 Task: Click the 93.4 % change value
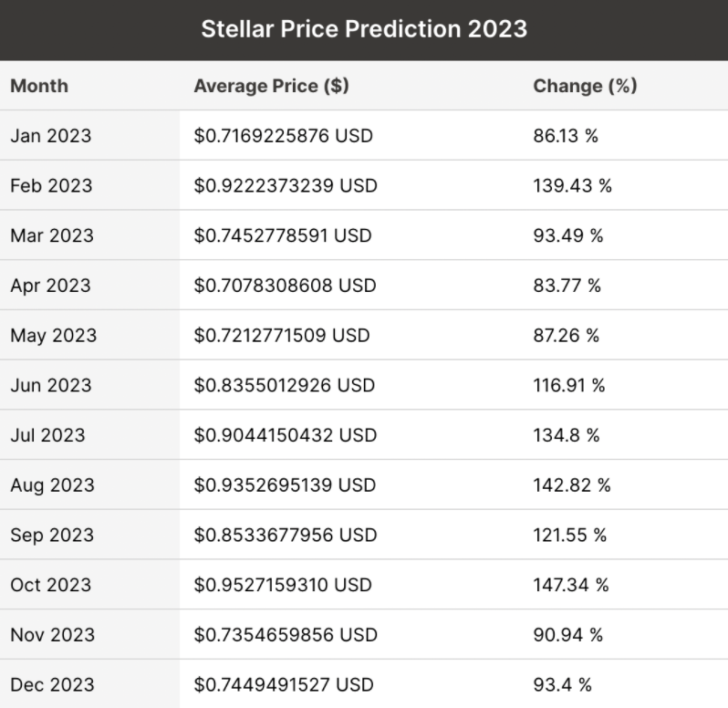point(562,684)
